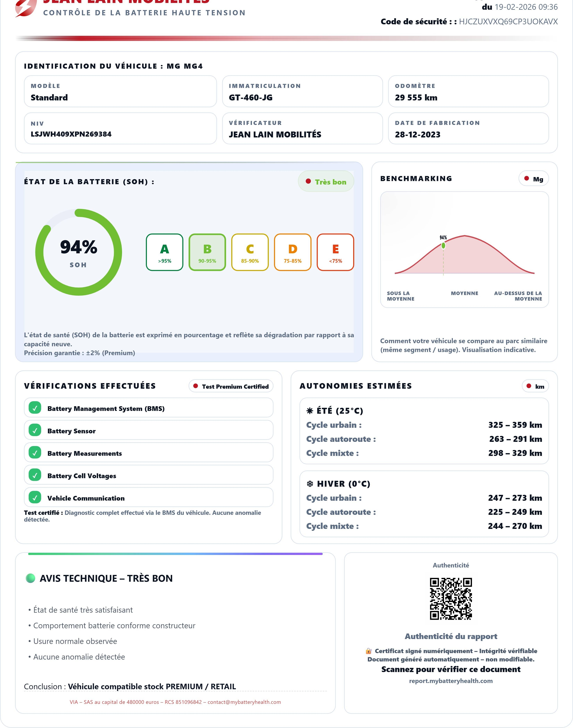The height and width of the screenshot is (728, 573).
Task: Click the contact@mybatteryhealth.com email address
Action: point(244,702)
